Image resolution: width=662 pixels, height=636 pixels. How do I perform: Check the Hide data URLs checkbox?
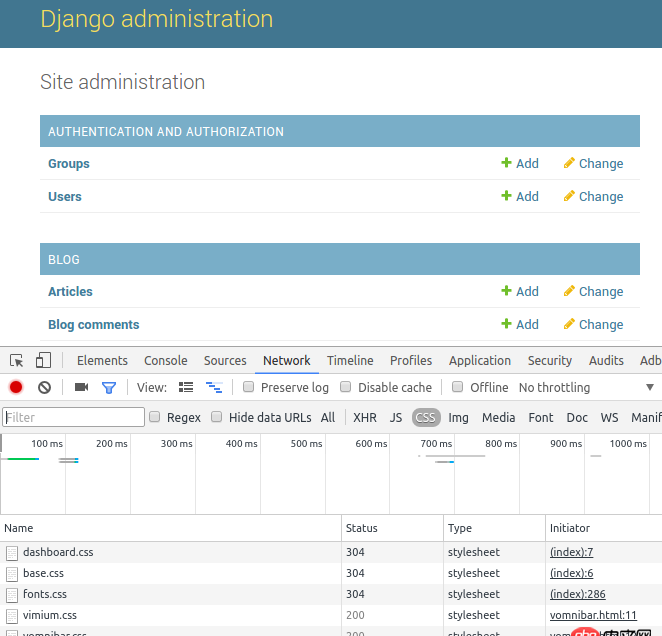coord(217,417)
